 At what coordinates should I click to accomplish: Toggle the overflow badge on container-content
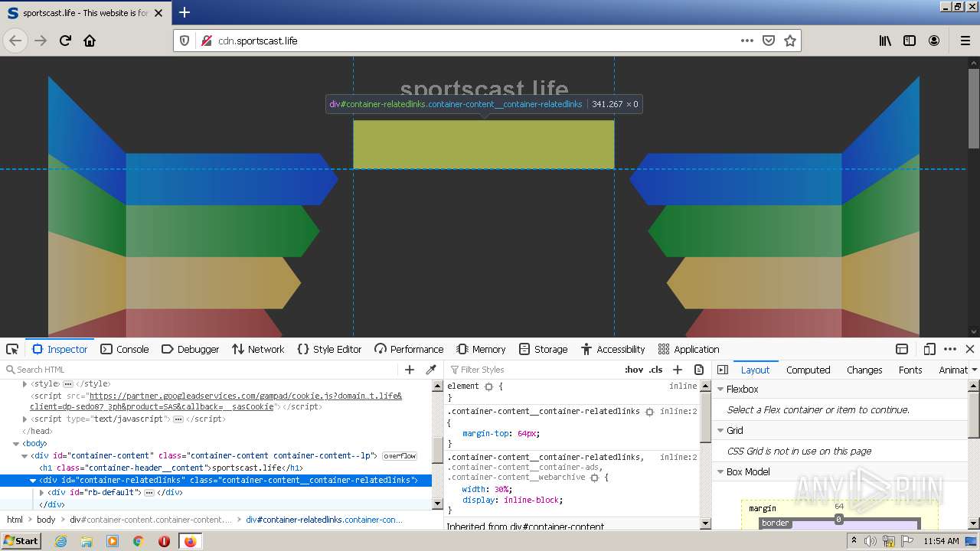[x=400, y=456]
